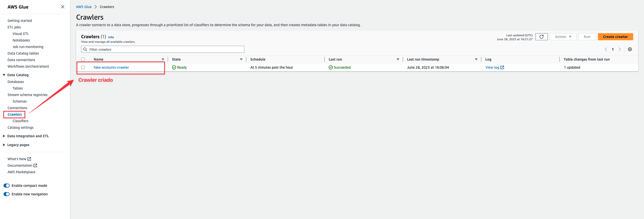Open Classifiers in sidebar
This screenshot has width=644, height=219.
click(20, 121)
